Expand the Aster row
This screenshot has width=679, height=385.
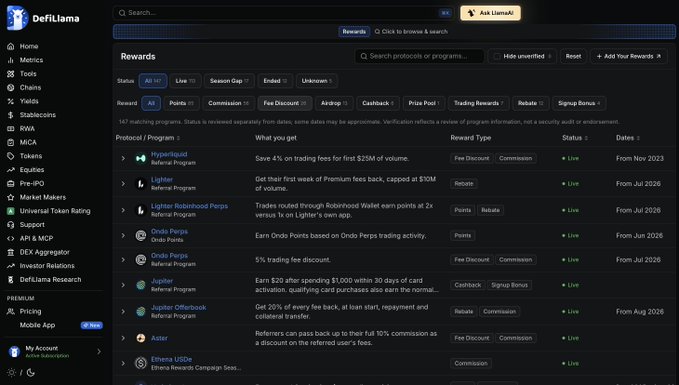pos(123,338)
